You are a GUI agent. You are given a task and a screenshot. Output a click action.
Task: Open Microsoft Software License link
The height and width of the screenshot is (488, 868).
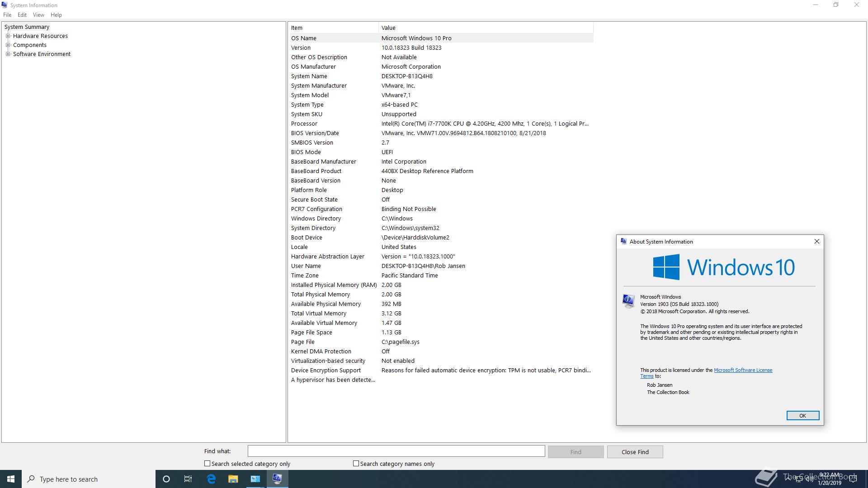point(743,370)
